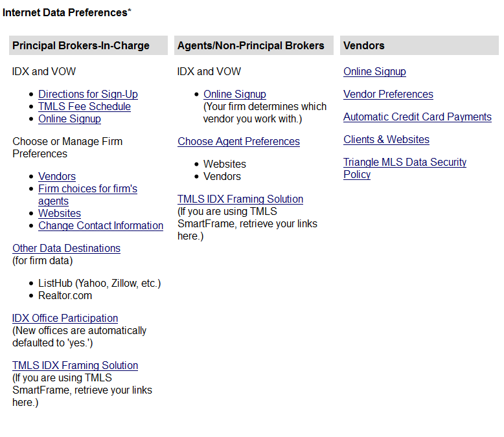Viewport: 504px width, 437px height.
Task: Open the Websites link for firms
Action: [x=60, y=213]
